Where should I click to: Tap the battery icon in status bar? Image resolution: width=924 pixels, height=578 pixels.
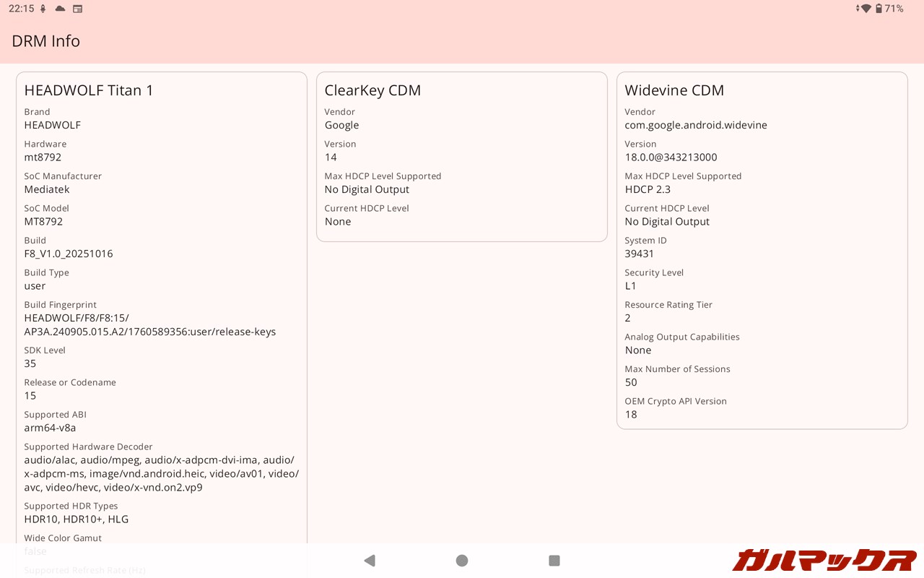(x=879, y=9)
